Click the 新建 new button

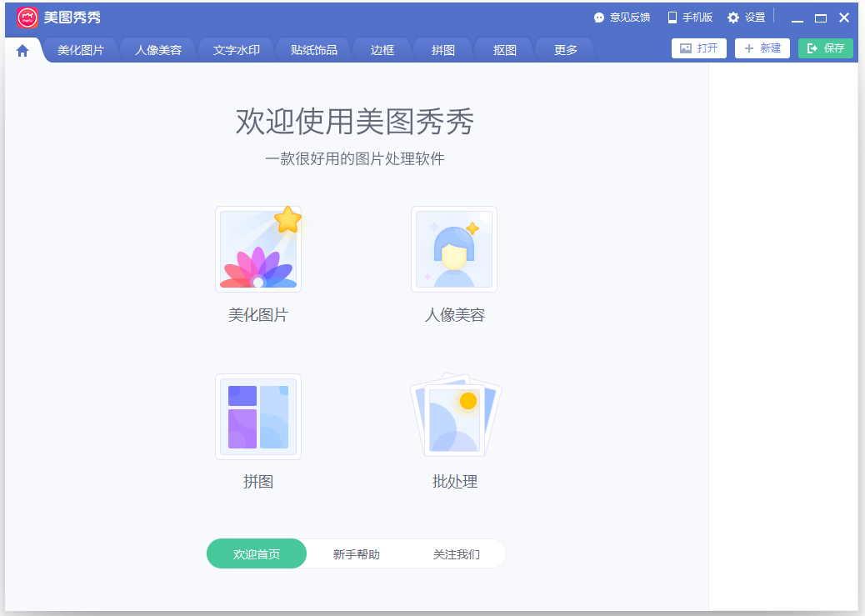pos(762,48)
